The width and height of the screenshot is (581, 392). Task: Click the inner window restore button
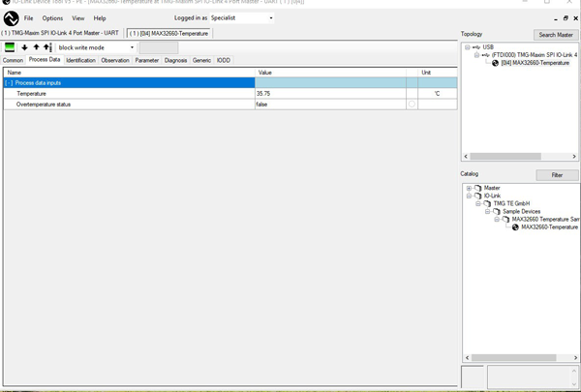click(x=566, y=18)
